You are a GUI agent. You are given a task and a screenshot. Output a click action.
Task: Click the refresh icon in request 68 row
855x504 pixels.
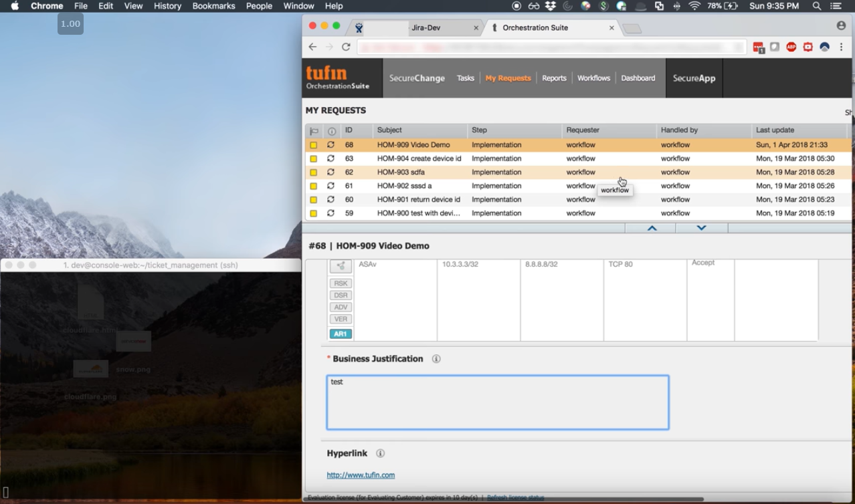tap(330, 145)
